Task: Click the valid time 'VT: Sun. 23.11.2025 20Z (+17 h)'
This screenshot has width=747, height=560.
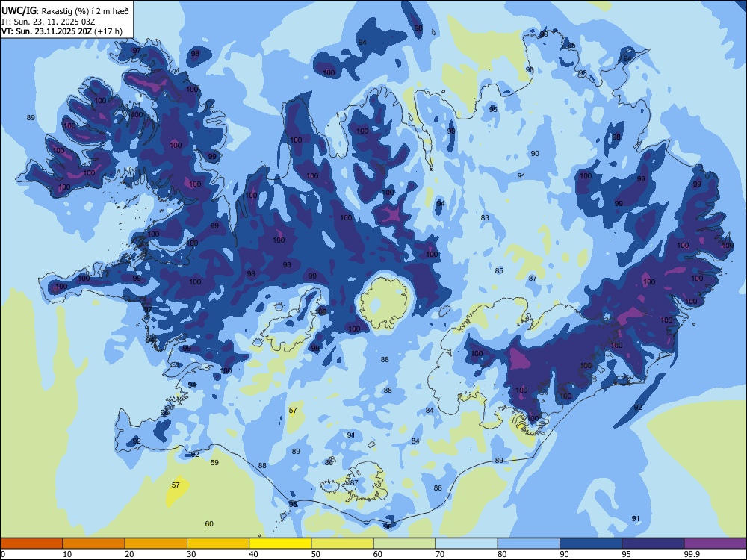Action: 62,31
